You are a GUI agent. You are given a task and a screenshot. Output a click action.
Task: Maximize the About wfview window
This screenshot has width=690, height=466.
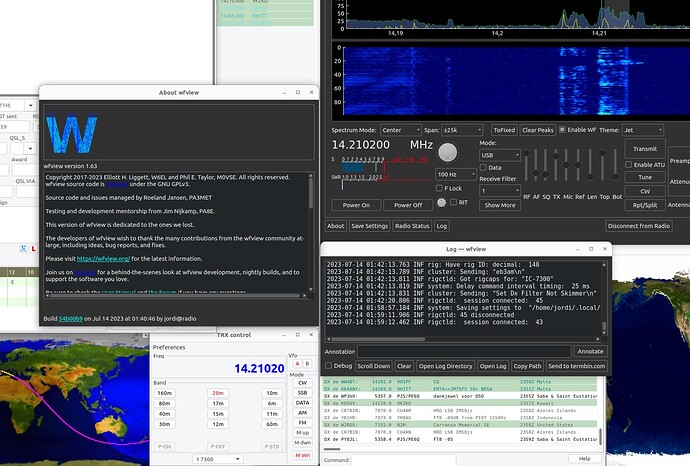(x=298, y=92)
